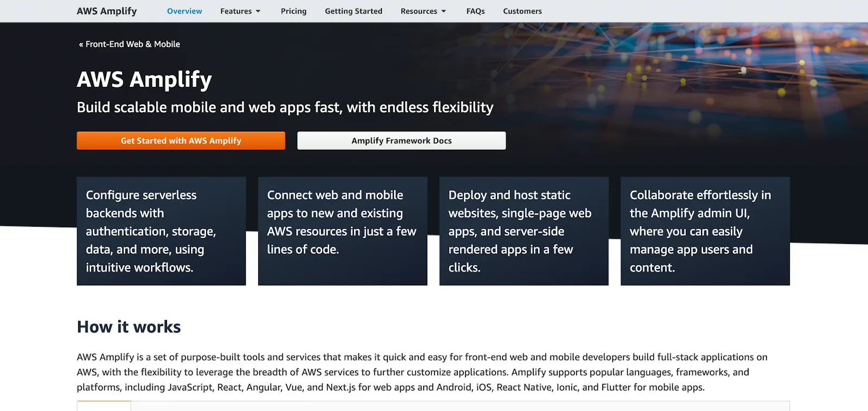Click Get Started with AWS Amplify button
Viewport: 868px width, 411px height.
pyautogui.click(x=181, y=140)
